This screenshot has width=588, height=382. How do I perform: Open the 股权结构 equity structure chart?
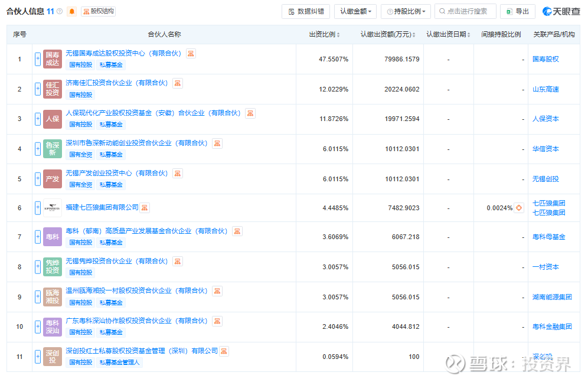(98, 11)
